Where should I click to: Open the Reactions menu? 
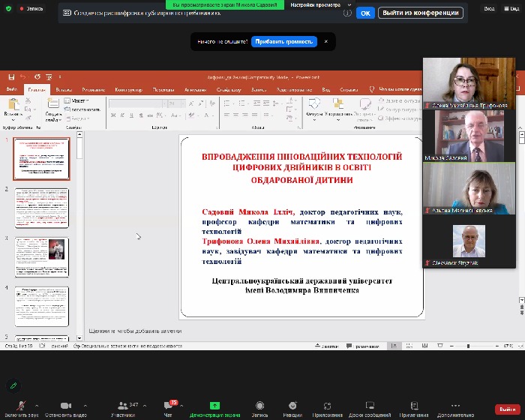[x=292, y=406]
